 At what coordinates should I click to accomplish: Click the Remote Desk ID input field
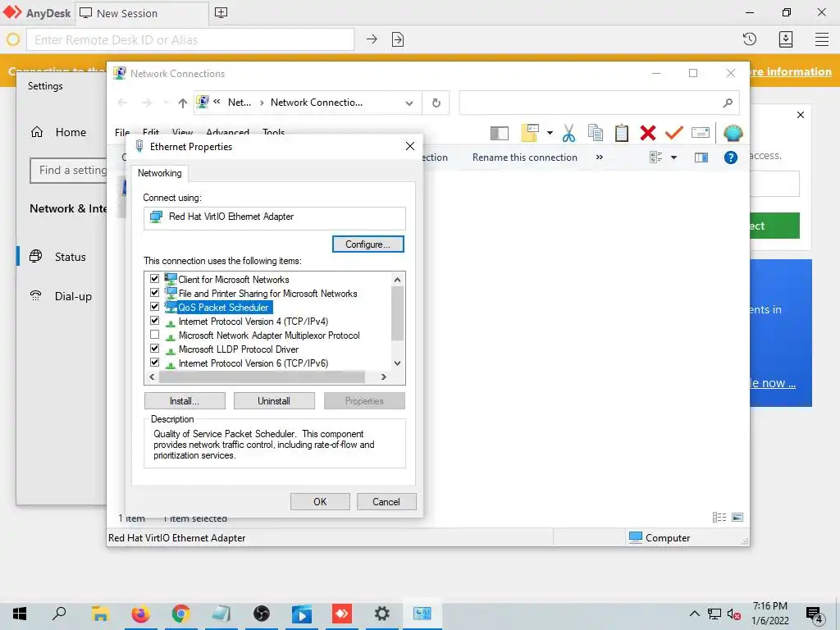tap(190, 39)
